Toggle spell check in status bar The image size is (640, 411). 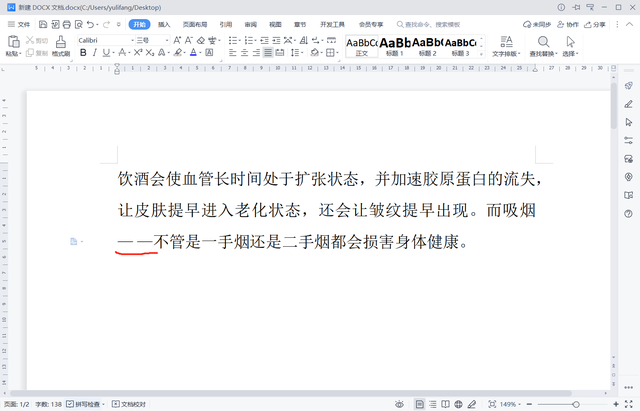point(83,404)
